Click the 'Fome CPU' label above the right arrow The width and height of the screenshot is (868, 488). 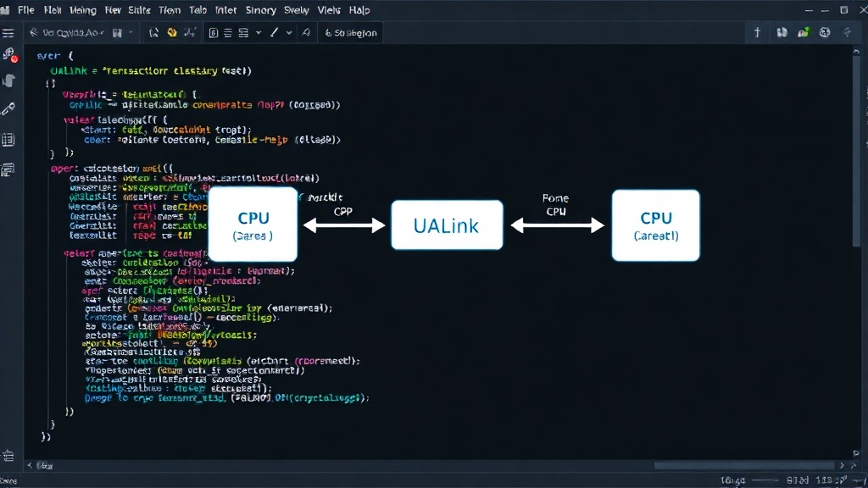click(x=555, y=205)
